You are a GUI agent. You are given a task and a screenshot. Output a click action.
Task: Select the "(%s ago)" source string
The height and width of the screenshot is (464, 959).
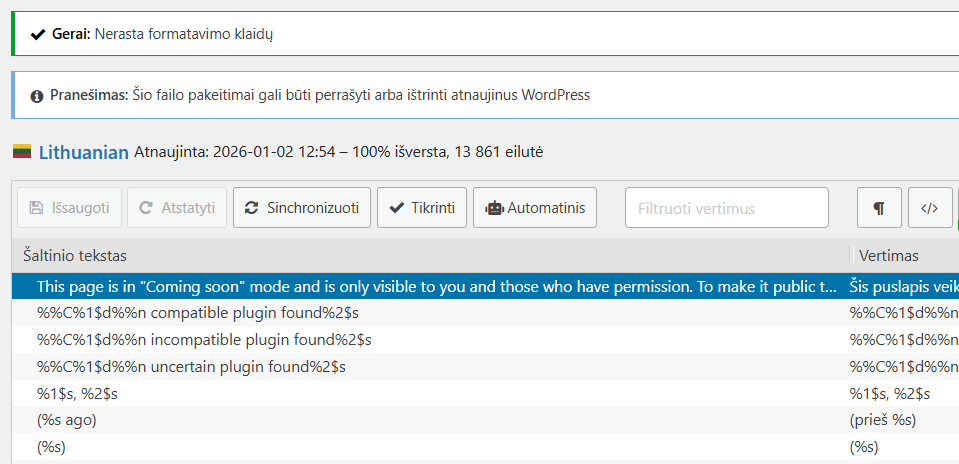click(x=67, y=420)
